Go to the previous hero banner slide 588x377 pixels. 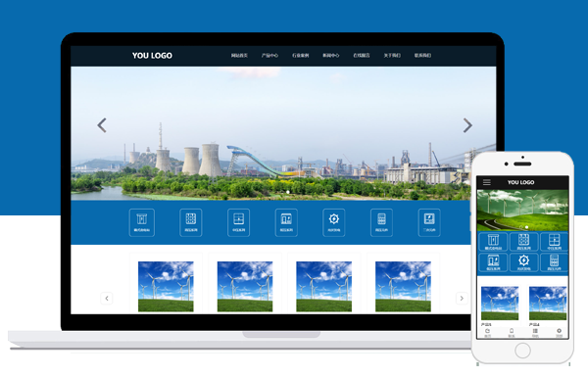click(x=102, y=125)
